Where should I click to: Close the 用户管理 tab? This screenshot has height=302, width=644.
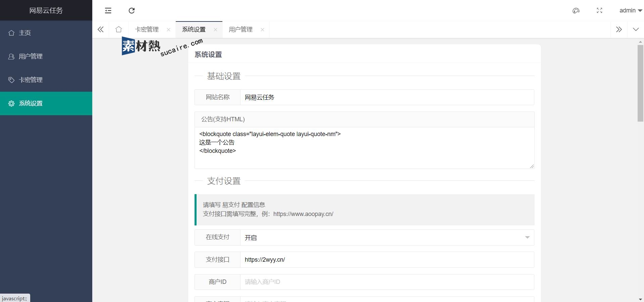tap(262, 30)
